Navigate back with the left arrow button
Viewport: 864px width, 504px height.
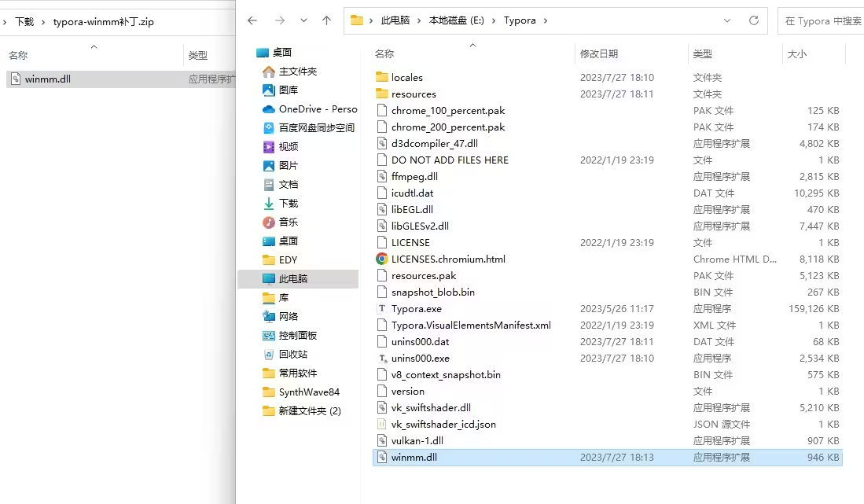point(252,20)
